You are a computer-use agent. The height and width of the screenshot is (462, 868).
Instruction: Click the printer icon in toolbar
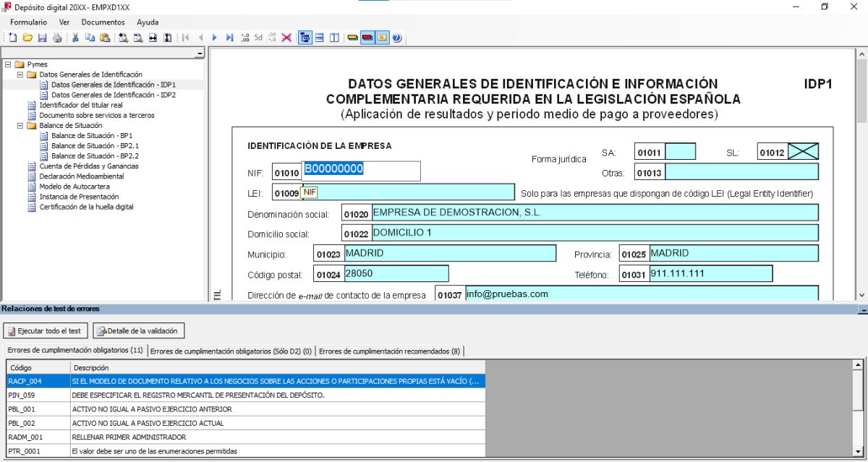(57, 38)
